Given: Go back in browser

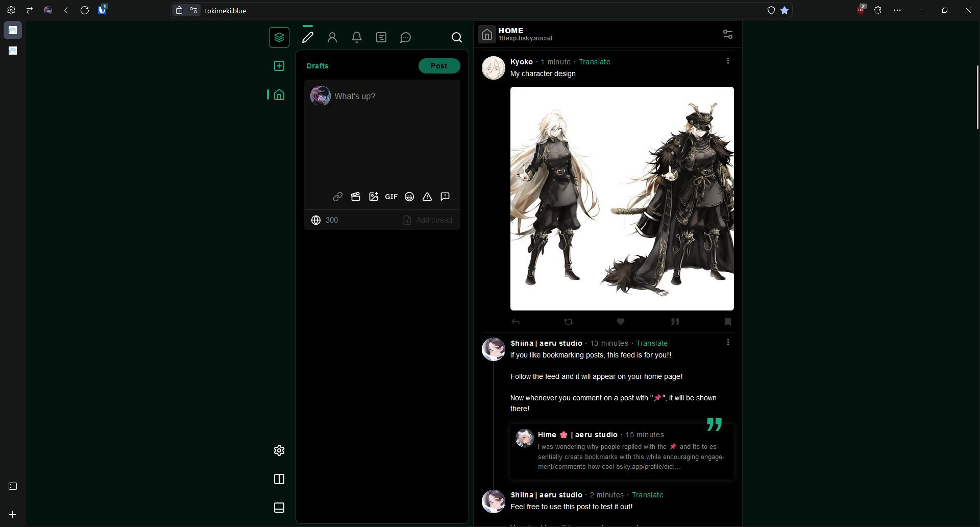Looking at the screenshot, I should click(x=66, y=10).
